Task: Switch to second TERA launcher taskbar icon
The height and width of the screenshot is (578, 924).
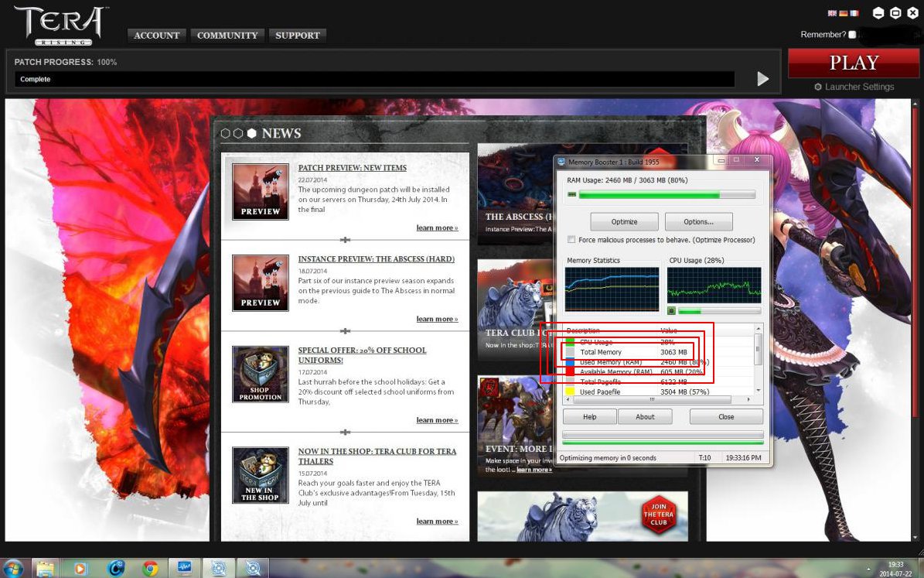Action: point(254,569)
